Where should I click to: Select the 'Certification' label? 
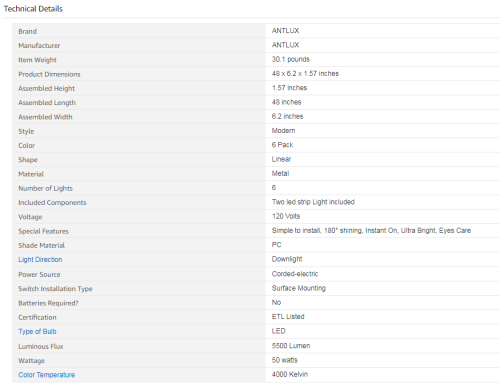[37, 317]
